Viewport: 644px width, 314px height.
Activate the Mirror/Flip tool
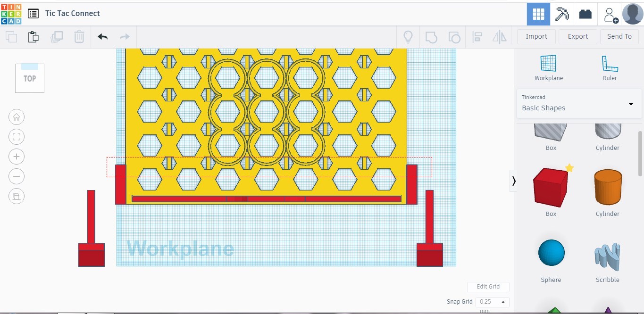tap(499, 36)
